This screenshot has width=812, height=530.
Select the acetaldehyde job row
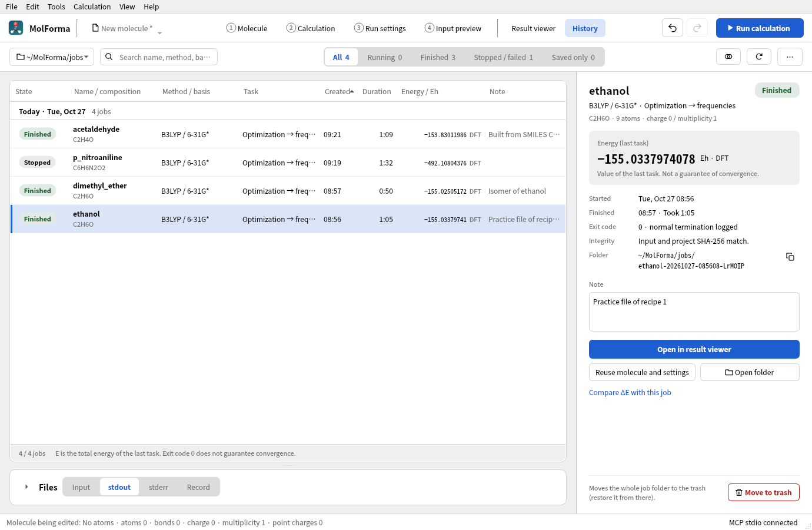click(x=288, y=134)
